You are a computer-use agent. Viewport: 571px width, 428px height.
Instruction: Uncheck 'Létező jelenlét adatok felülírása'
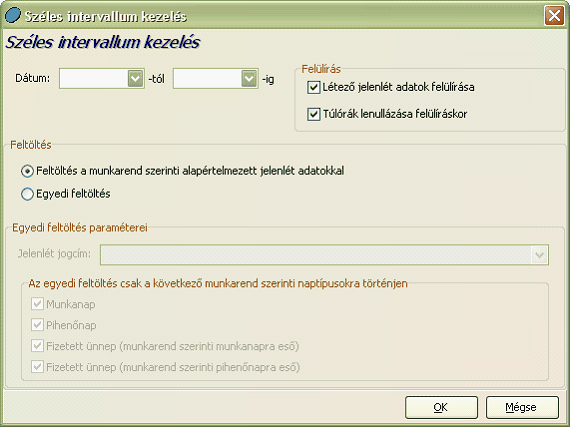(314, 87)
